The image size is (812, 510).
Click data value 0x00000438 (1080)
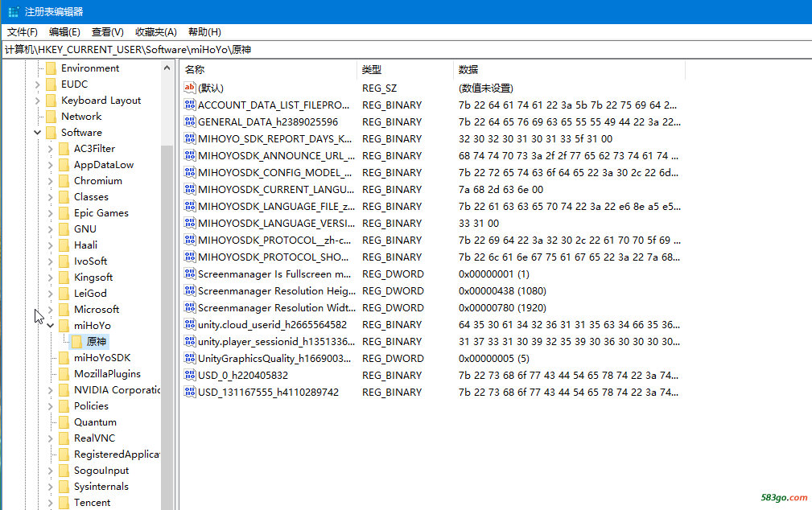tap(502, 291)
